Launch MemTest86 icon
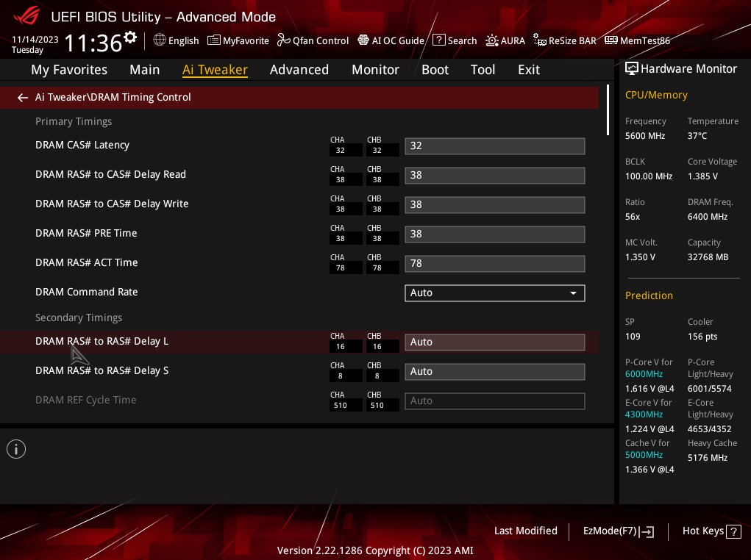The width and height of the screenshot is (751, 560). 611,40
